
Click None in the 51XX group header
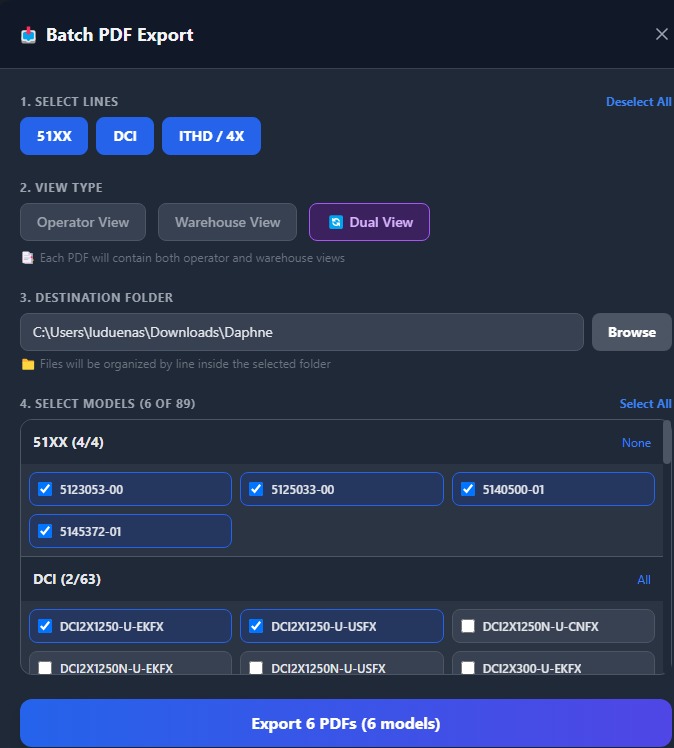pos(636,443)
